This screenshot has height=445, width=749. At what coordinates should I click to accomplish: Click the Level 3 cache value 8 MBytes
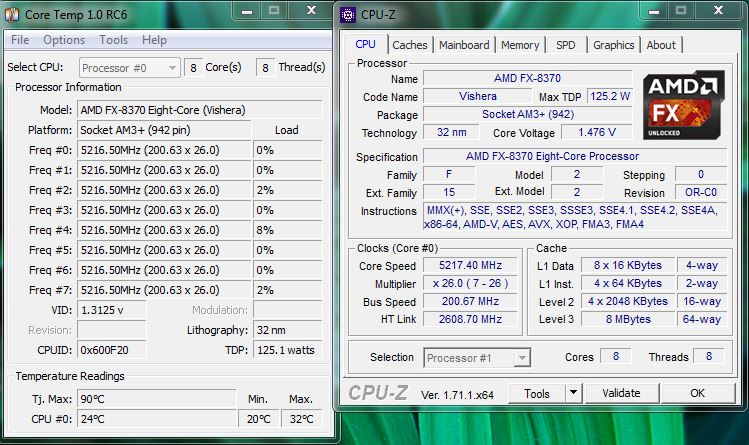(628, 319)
